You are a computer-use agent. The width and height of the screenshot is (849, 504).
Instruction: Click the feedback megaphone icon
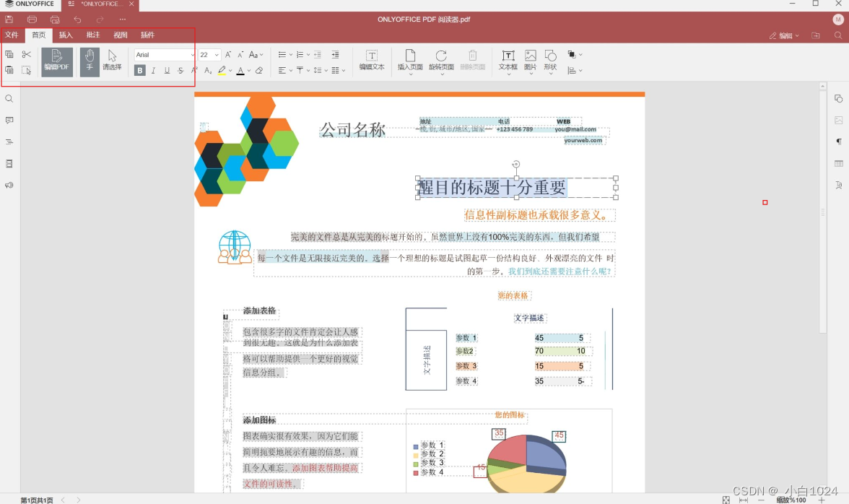point(9,185)
